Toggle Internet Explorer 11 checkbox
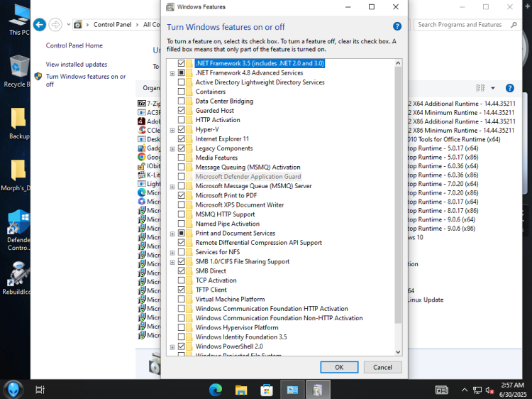 (x=181, y=139)
